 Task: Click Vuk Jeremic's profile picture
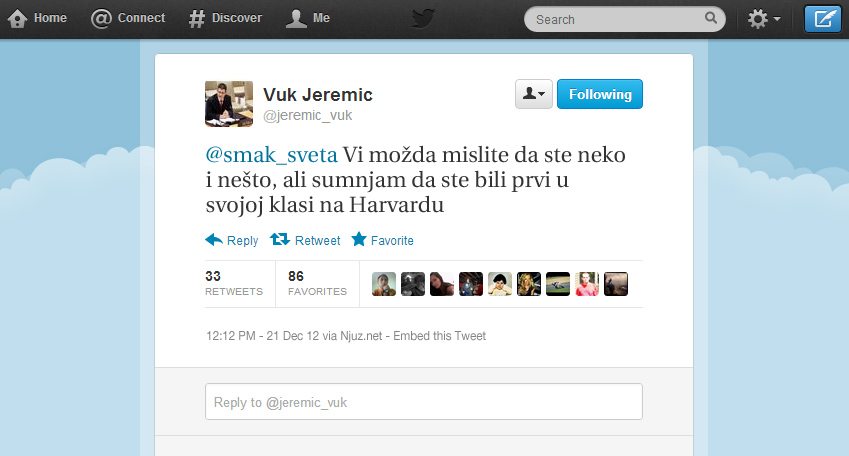click(x=229, y=104)
